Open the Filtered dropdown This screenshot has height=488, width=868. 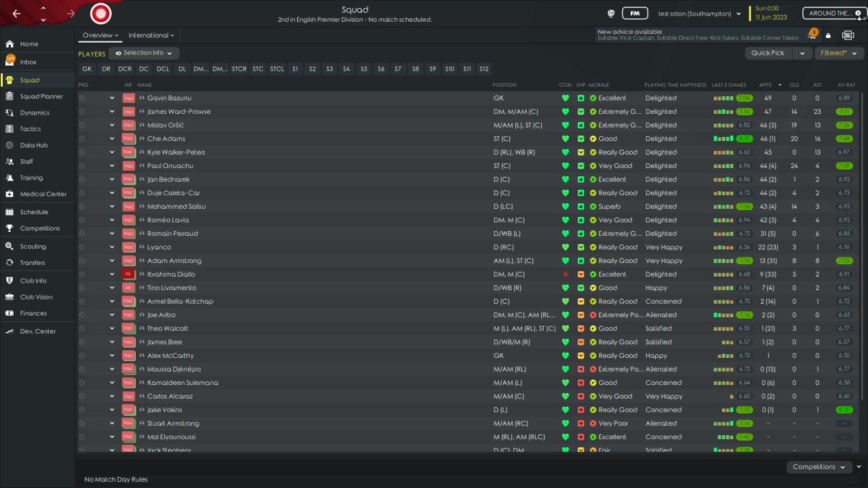(x=838, y=53)
